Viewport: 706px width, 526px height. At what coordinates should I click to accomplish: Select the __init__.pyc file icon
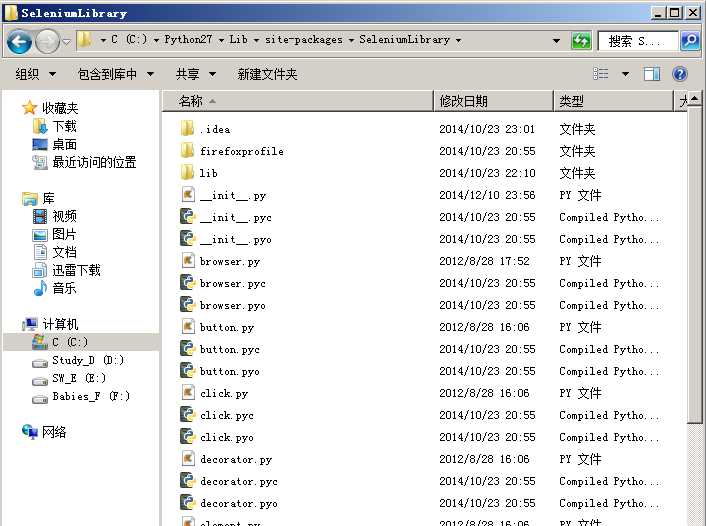(x=187, y=217)
